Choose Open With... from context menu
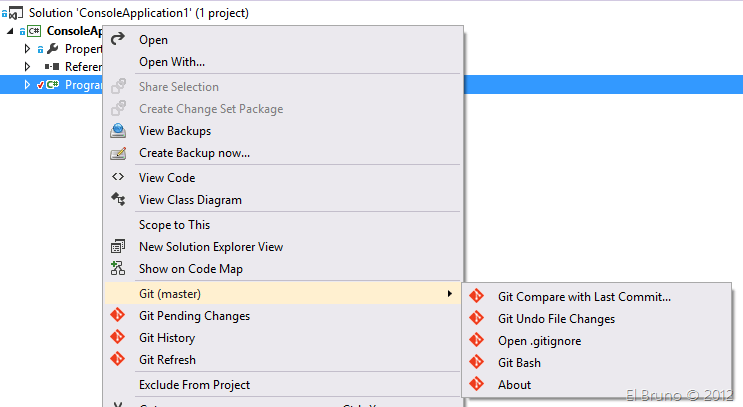The image size is (743, 407). [172, 62]
